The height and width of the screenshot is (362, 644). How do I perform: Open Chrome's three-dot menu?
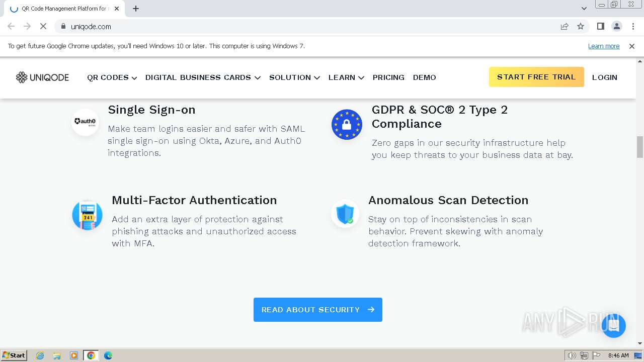[x=632, y=27]
